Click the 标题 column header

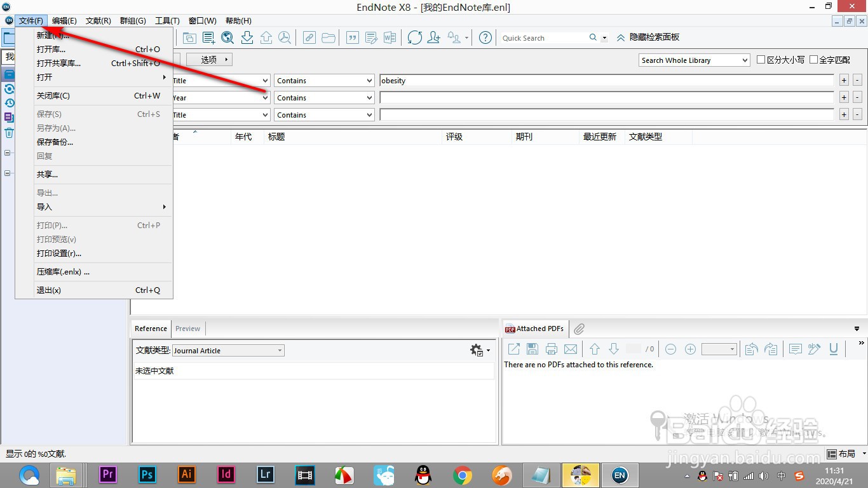coord(353,137)
